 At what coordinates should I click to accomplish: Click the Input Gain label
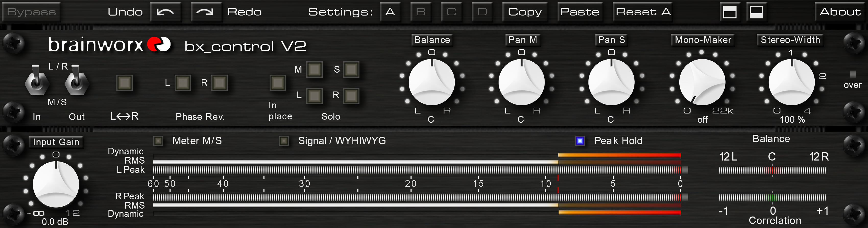pos(56,142)
